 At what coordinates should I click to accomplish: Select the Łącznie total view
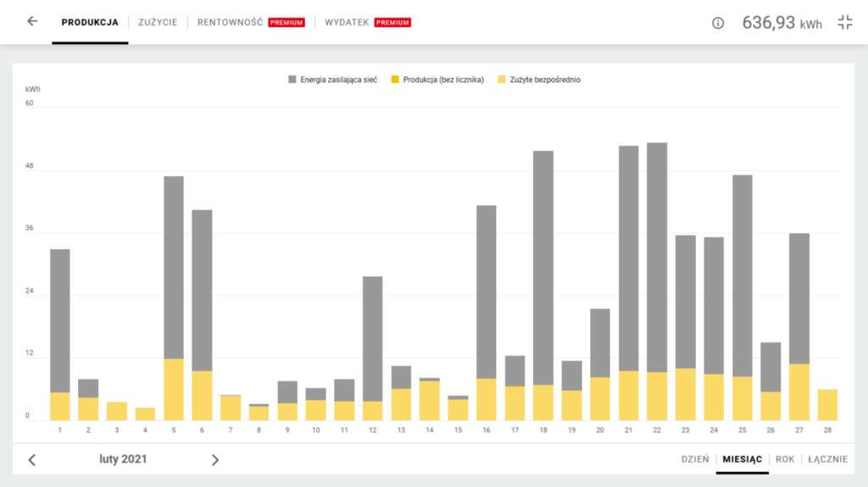tap(827, 459)
